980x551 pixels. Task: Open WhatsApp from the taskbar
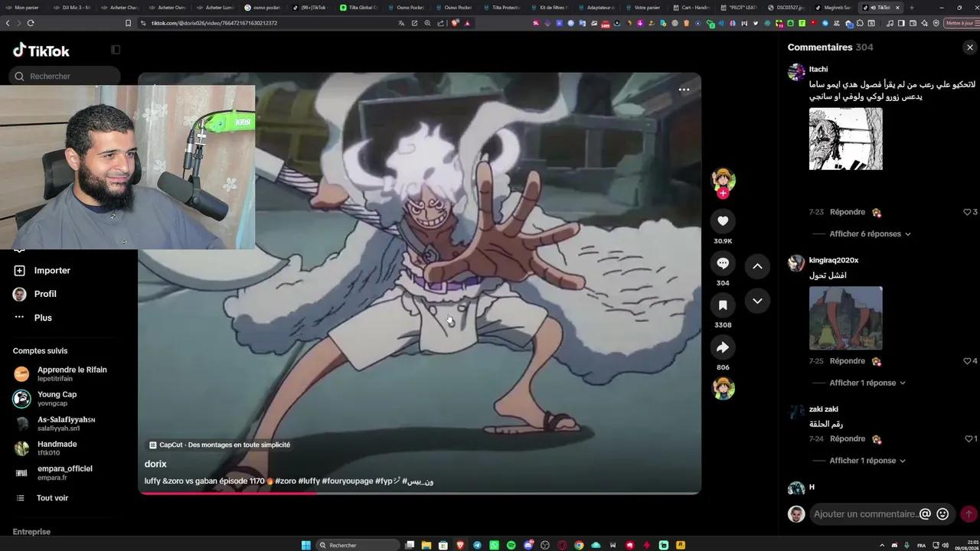(x=495, y=545)
